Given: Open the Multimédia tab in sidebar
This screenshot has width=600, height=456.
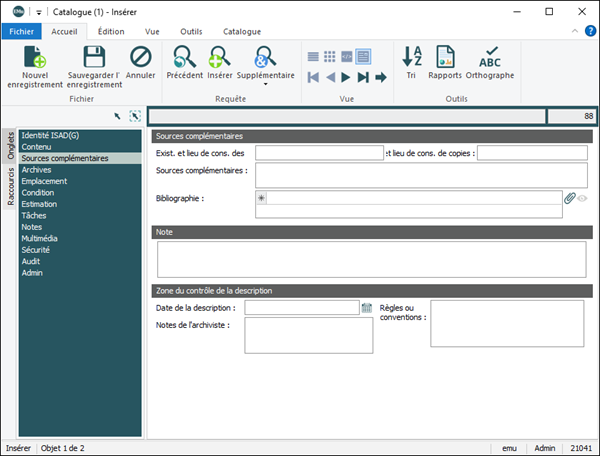Looking at the screenshot, I should [41, 239].
